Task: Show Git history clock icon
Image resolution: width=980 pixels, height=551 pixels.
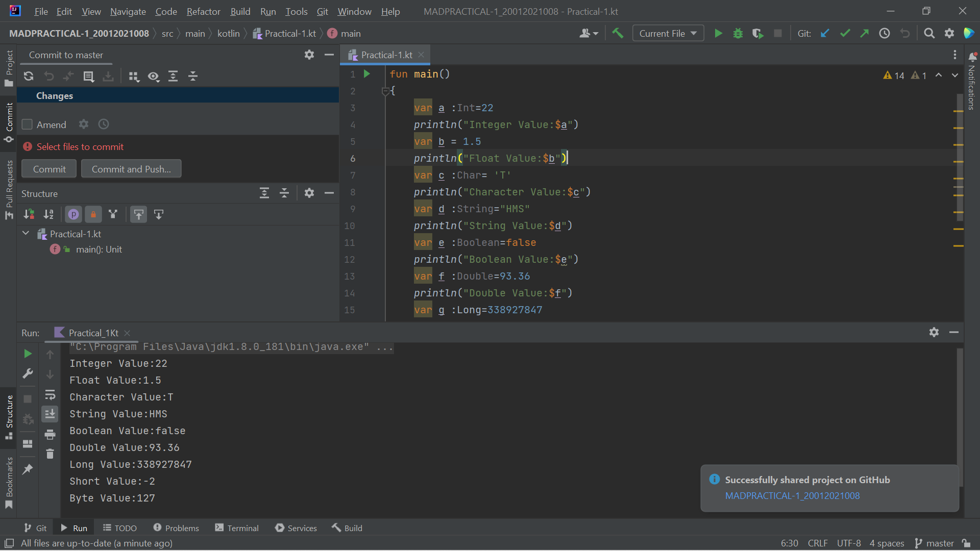Action: [x=885, y=34]
